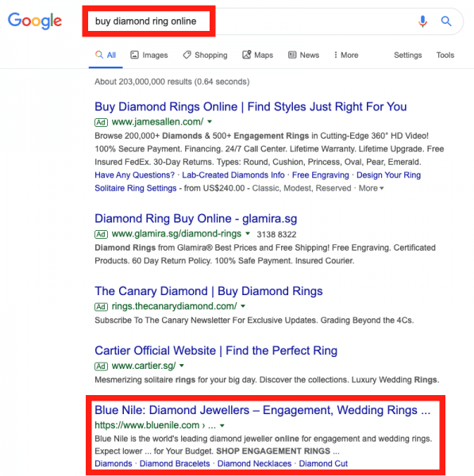Open 'Buy Diamond Rings Online' James Allen ad
The height and width of the screenshot is (476, 474).
tap(251, 106)
